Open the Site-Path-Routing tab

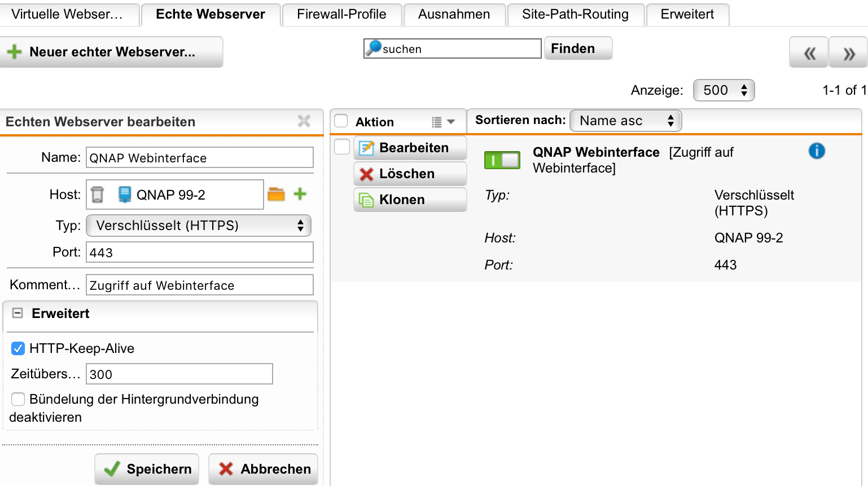click(x=575, y=14)
